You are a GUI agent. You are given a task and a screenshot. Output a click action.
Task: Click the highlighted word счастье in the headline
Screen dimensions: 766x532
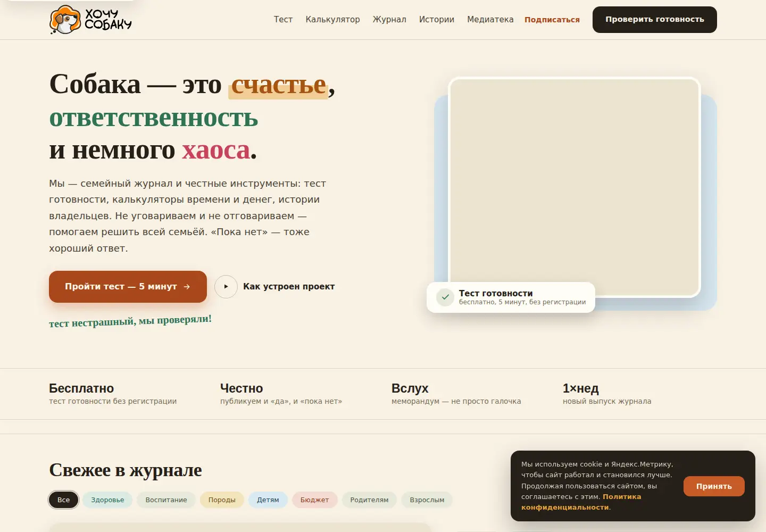point(278,85)
